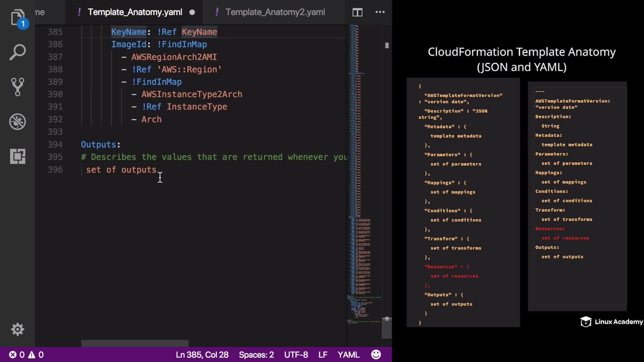Screen dimensions: 644x362
Task: Click Ln 385, Col 28 go-to-line
Action: click(202, 355)
